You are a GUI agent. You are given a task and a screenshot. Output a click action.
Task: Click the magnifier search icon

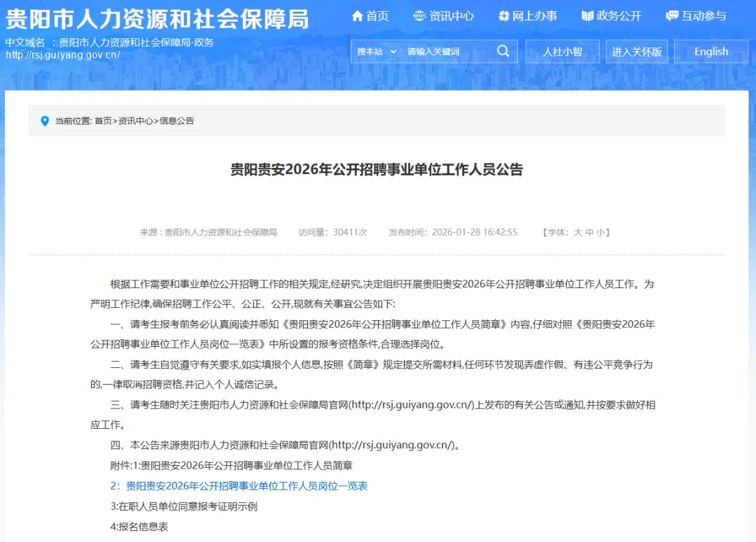click(503, 51)
